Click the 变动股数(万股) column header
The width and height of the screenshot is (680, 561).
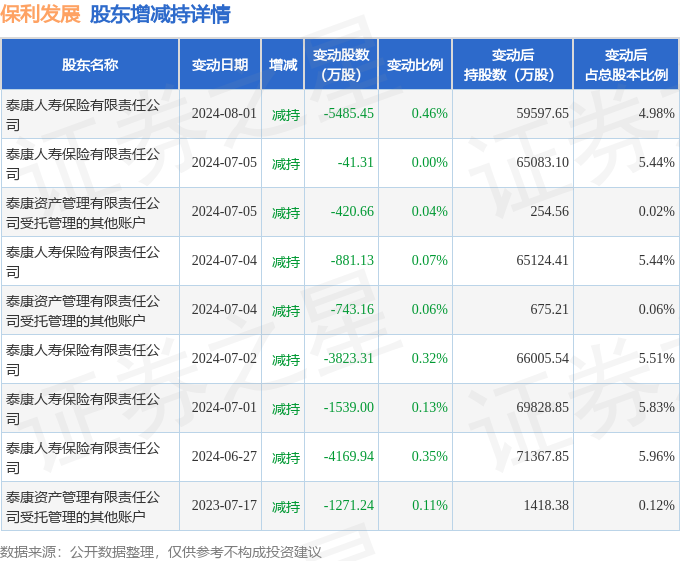pos(341,65)
